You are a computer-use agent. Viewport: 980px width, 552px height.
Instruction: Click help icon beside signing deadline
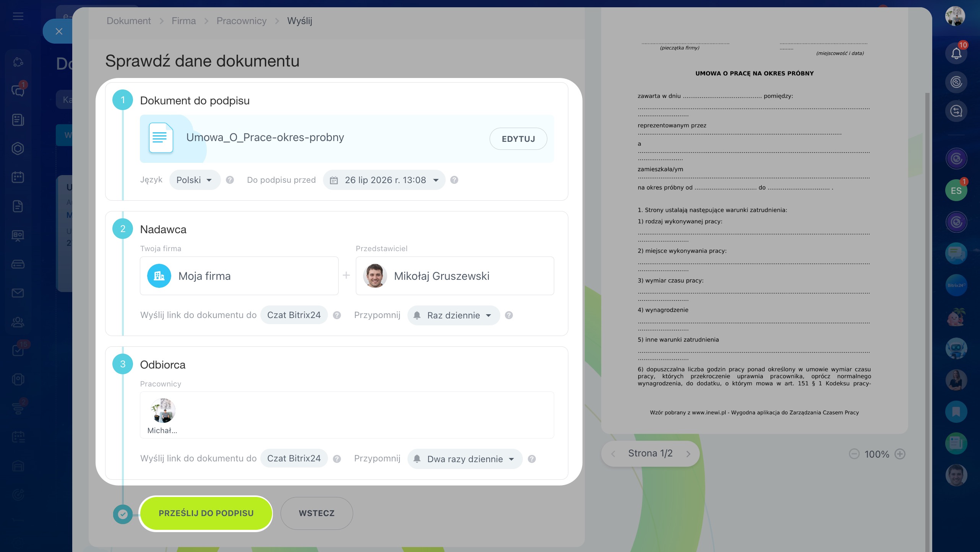pyautogui.click(x=454, y=180)
